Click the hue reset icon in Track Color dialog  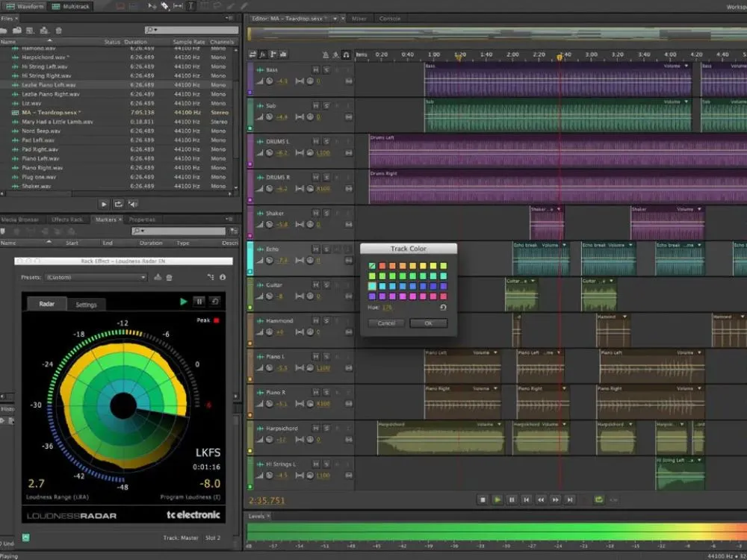[443, 307]
